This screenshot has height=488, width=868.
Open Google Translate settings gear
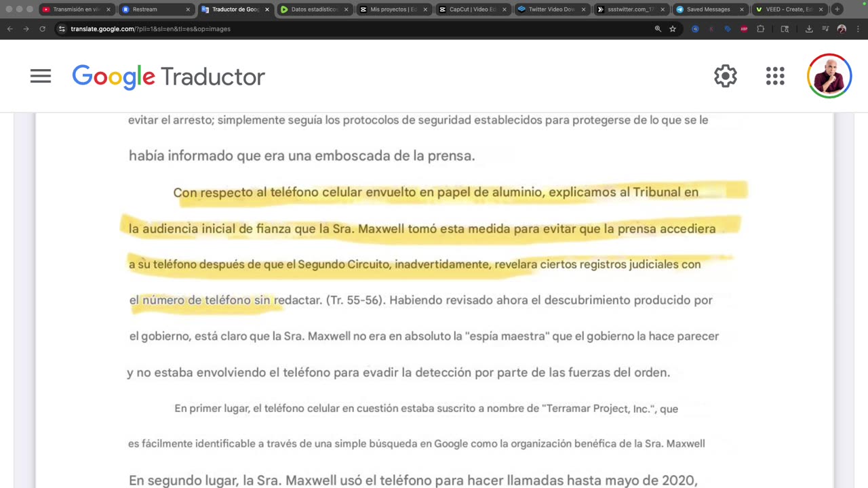click(x=726, y=76)
